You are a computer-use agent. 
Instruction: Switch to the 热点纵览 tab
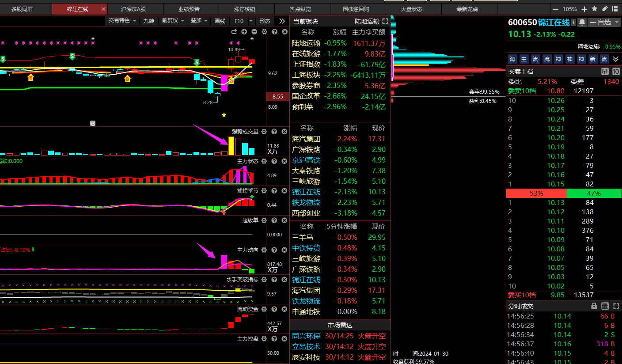point(300,9)
